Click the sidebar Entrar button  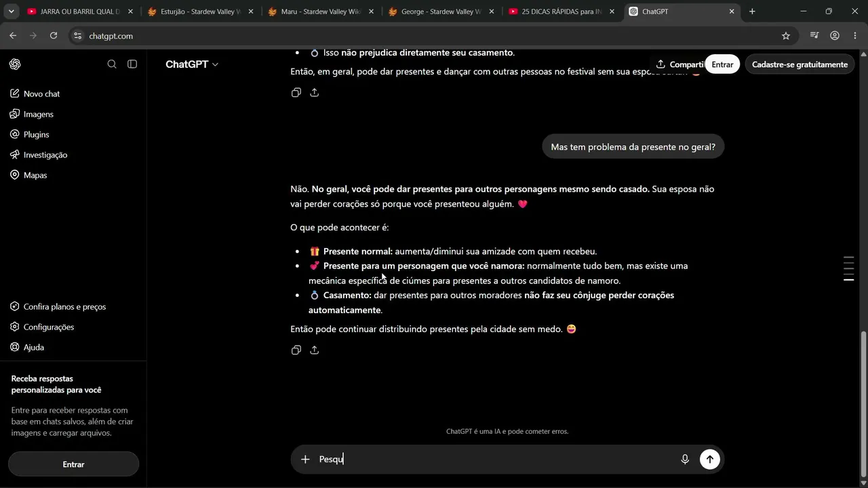point(73,464)
